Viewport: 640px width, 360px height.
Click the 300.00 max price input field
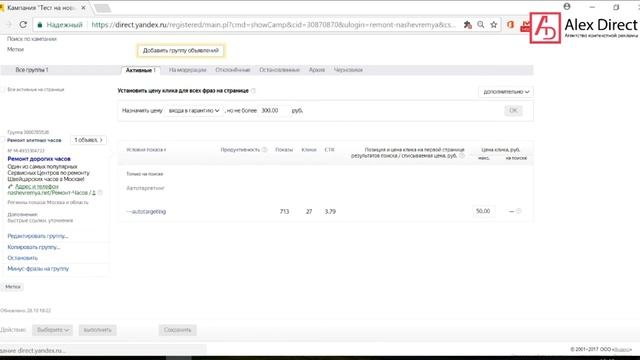pyautogui.click(x=273, y=111)
